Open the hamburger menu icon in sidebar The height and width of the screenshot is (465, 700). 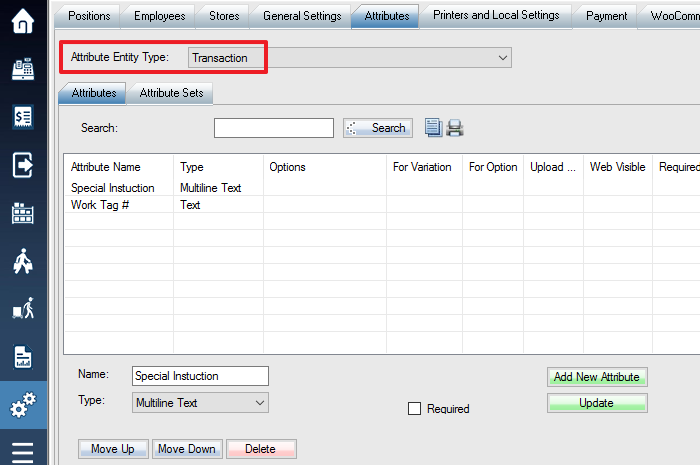coord(23,453)
